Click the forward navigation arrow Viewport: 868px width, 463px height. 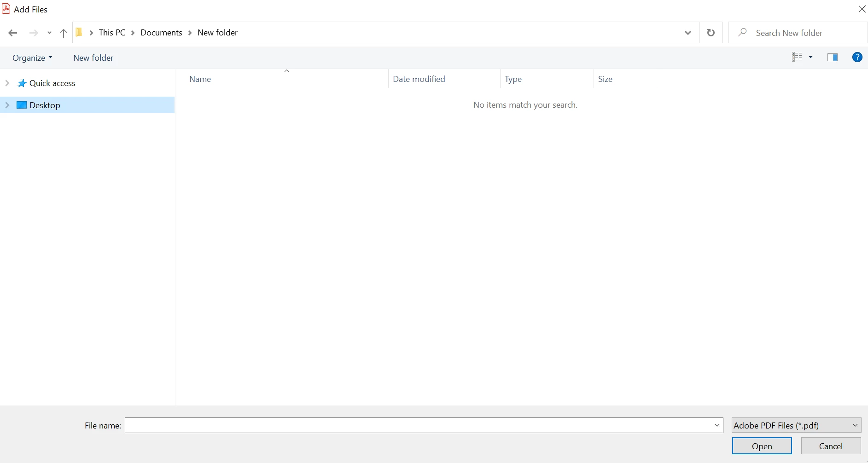[x=34, y=33]
